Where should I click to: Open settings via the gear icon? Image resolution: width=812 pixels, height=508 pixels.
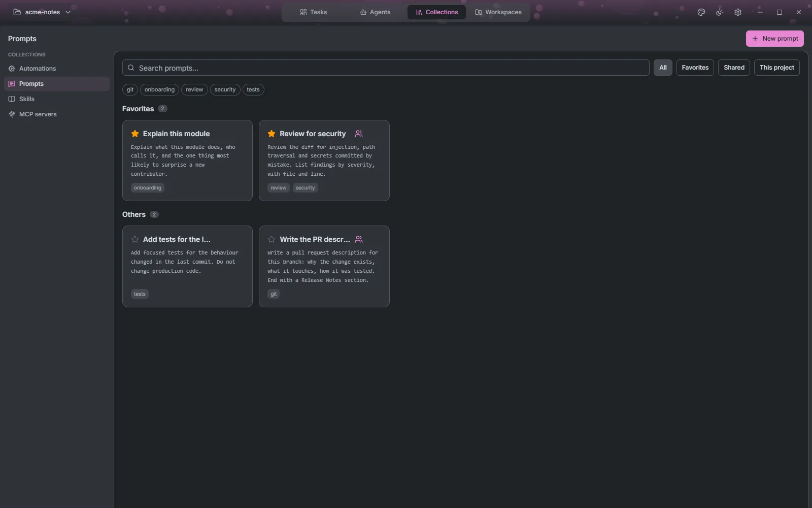pyautogui.click(x=738, y=12)
